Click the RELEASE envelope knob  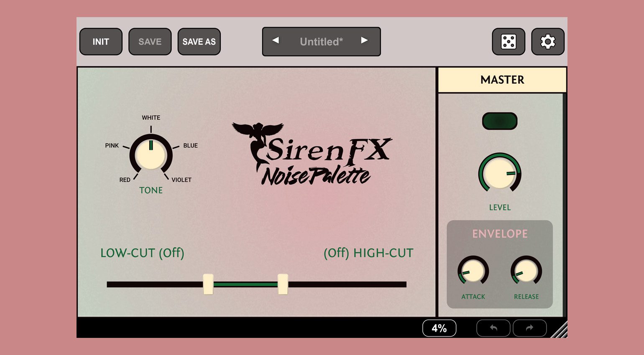click(x=526, y=271)
